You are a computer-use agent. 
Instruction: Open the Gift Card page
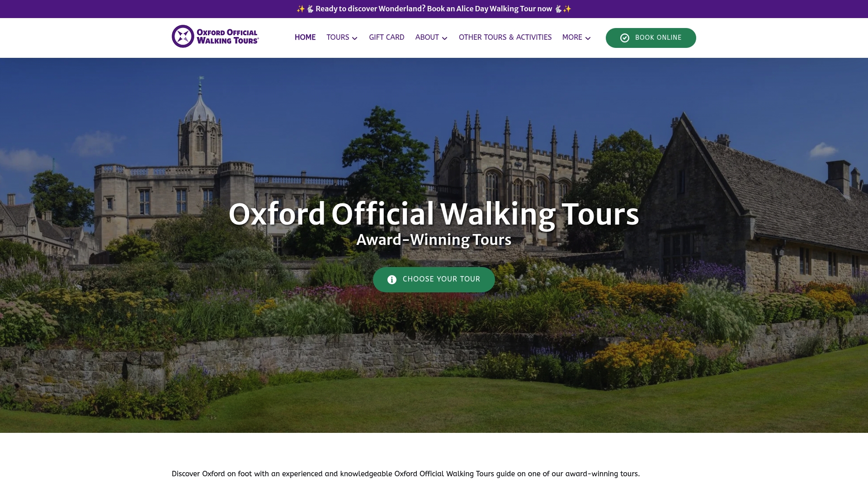387,38
